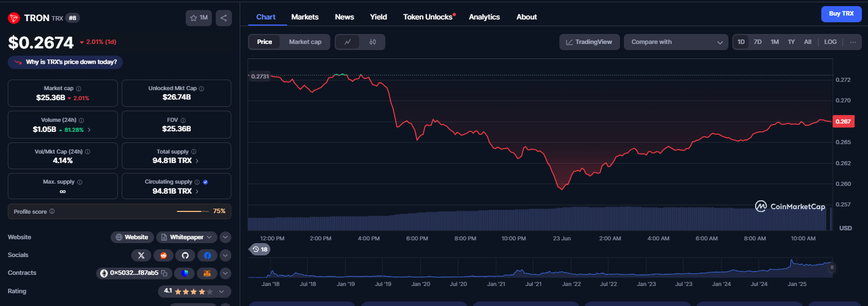This screenshot has height=306, width=868.
Task: Open the GitHub social link
Action: (185, 255)
